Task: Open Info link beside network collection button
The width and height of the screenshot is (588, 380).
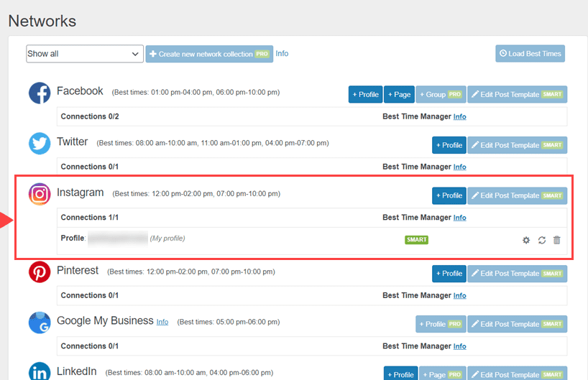Action: tap(282, 53)
